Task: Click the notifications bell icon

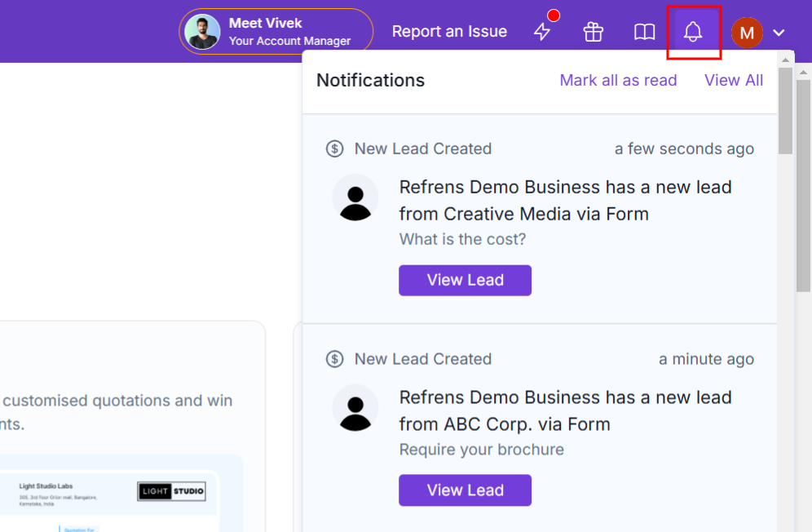Action: tap(693, 32)
